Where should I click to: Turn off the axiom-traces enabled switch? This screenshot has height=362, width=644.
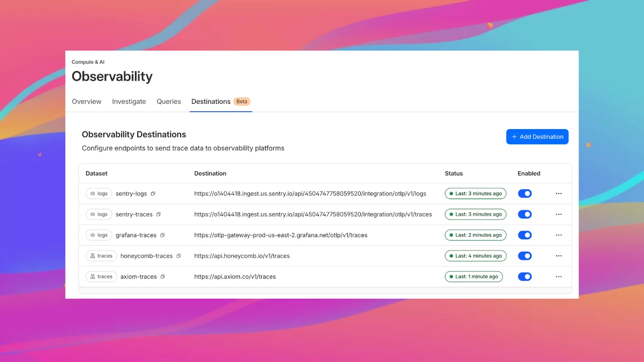(524, 277)
